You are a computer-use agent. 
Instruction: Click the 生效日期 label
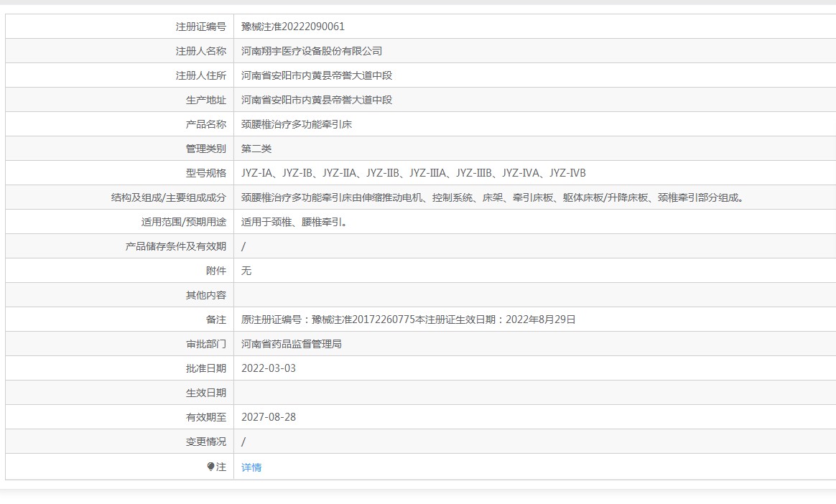tap(206, 393)
